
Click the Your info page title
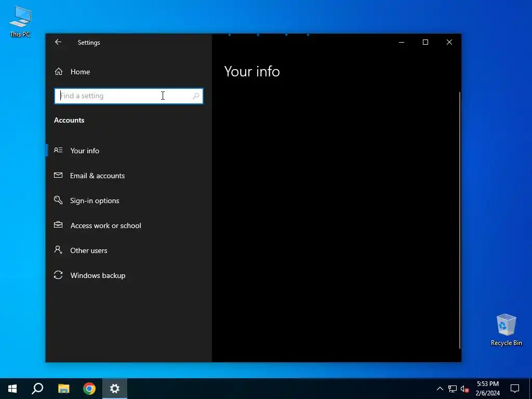click(252, 71)
